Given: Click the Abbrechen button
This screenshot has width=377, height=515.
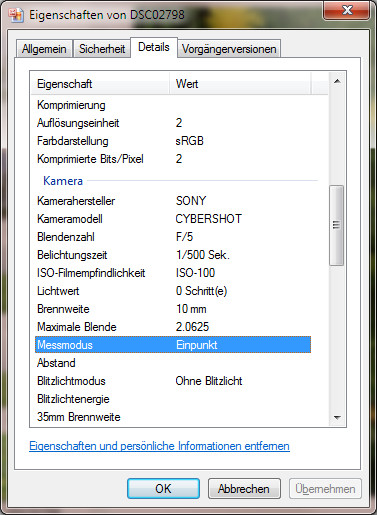Looking at the screenshot, I should [x=244, y=489].
